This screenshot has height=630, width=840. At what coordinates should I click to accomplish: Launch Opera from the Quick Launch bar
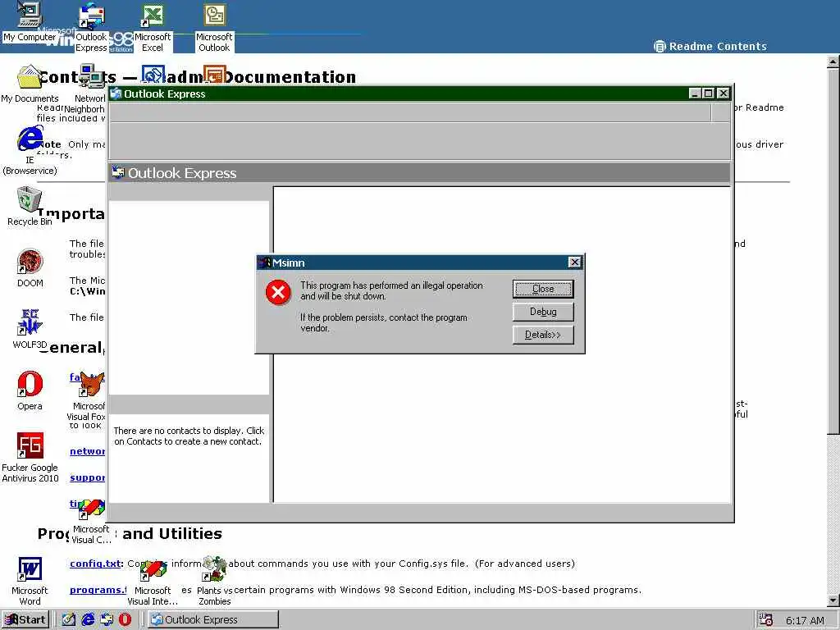point(125,619)
